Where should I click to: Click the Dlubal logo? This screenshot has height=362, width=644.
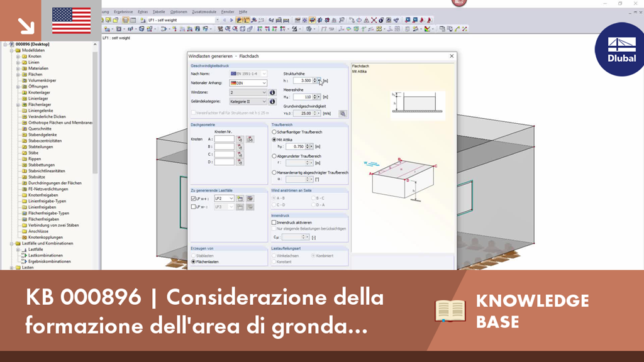click(621, 49)
